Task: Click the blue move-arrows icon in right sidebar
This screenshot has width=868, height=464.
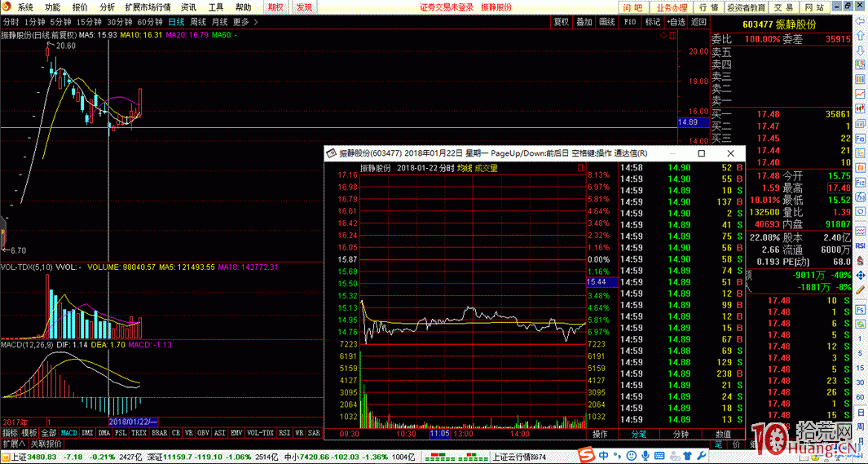Action: tap(860, 275)
